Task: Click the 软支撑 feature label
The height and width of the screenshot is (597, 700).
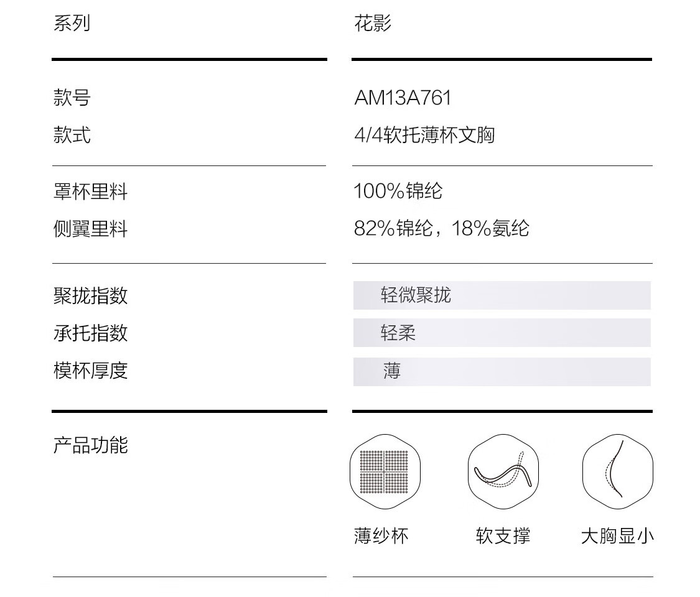Action: [x=503, y=536]
